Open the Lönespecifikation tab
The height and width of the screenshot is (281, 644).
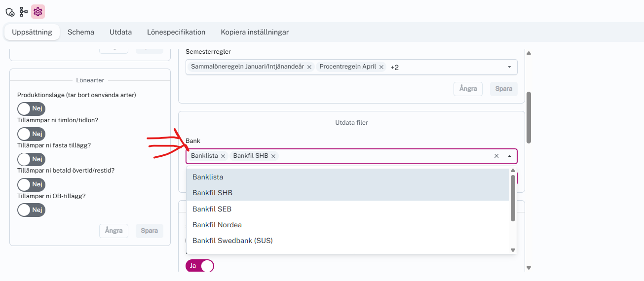(x=176, y=32)
